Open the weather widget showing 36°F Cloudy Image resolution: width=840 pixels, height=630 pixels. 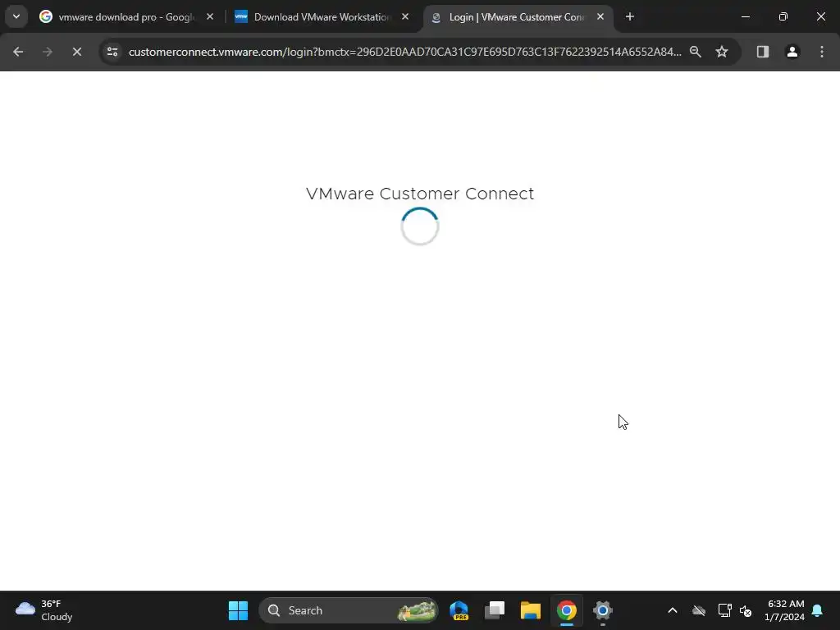click(44, 610)
